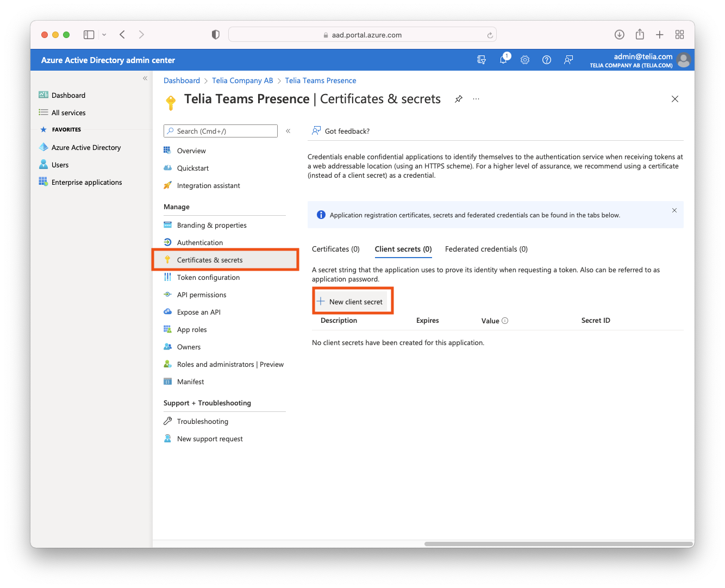Follow the Telia Company AB breadcrumb
This screenshot has width=725, height=588.
242,80
